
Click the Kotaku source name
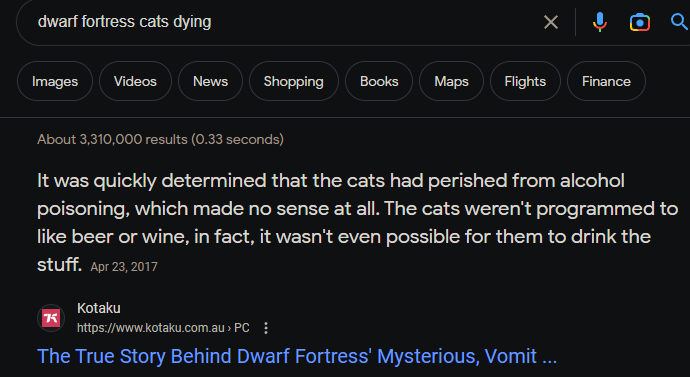pos(99,308)
